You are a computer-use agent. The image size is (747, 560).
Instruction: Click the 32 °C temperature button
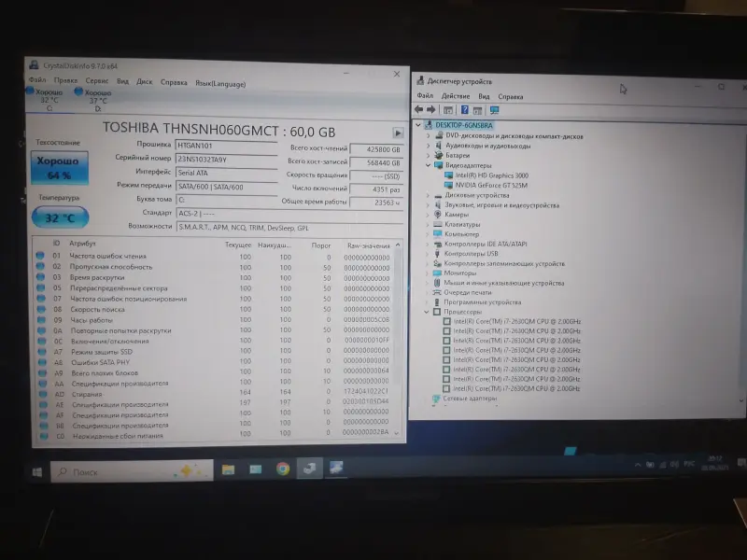pyautogui.click(x=60, y=218)
